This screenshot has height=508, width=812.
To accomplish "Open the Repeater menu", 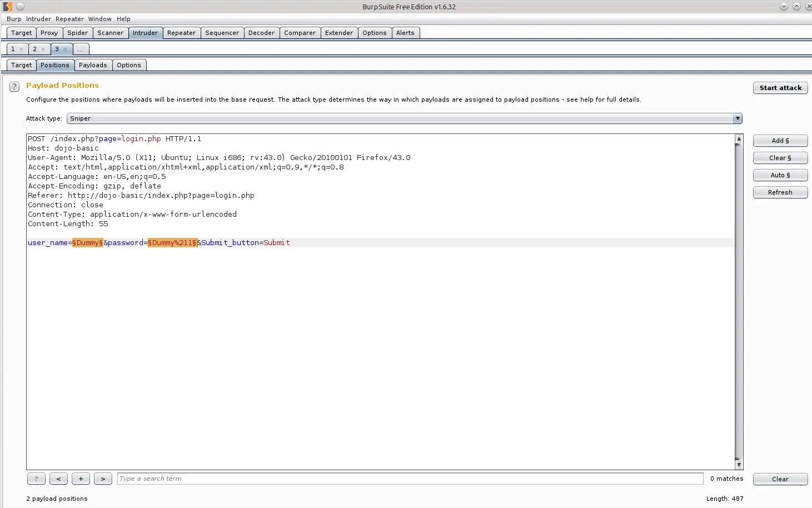I will pos(69,19).
